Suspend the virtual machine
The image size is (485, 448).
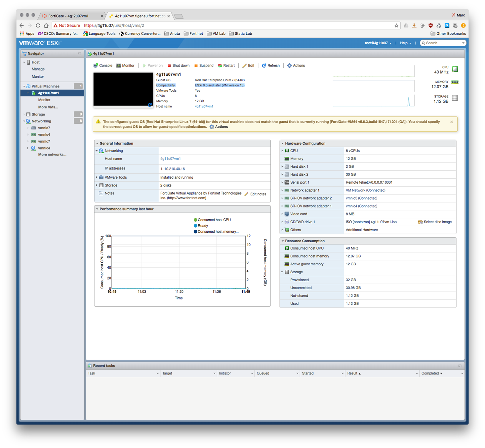coord(204,66)
